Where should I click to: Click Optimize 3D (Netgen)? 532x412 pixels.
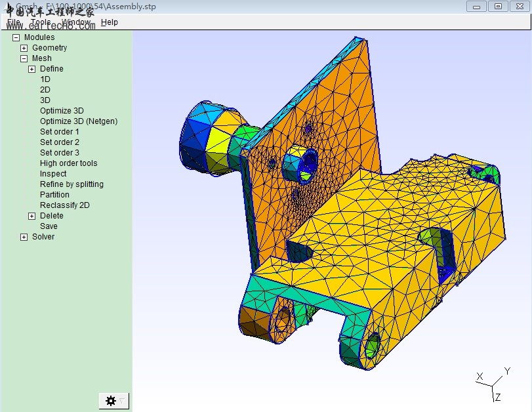[79, 121]
